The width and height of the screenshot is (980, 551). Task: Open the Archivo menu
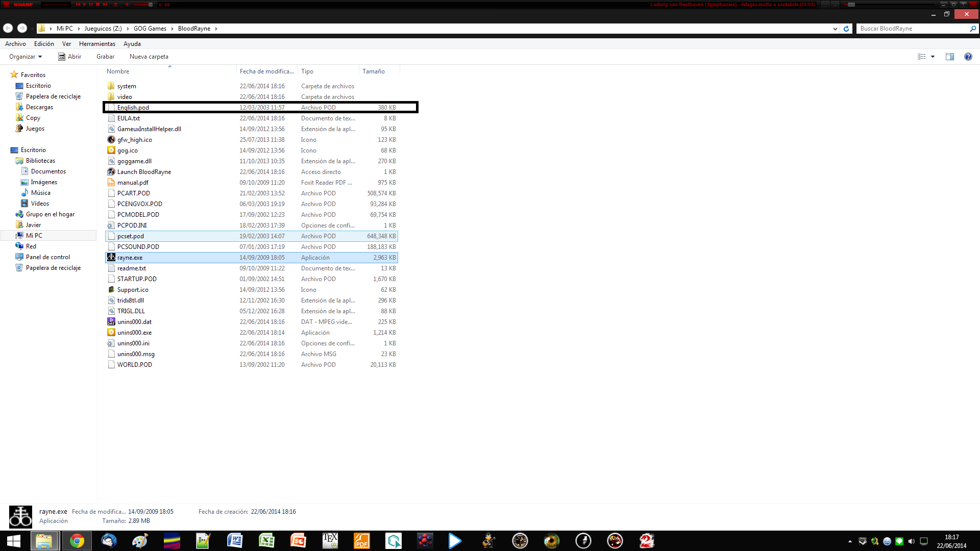[x=15, y=44]
